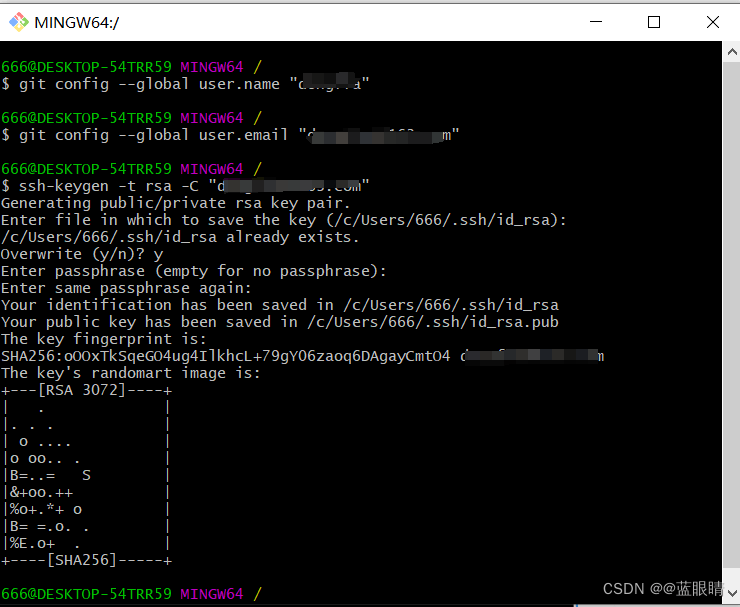Click the randomart row containing 'B=..= S'
Viewport: 740px width, 607px height.
click(x=86, y=475)
